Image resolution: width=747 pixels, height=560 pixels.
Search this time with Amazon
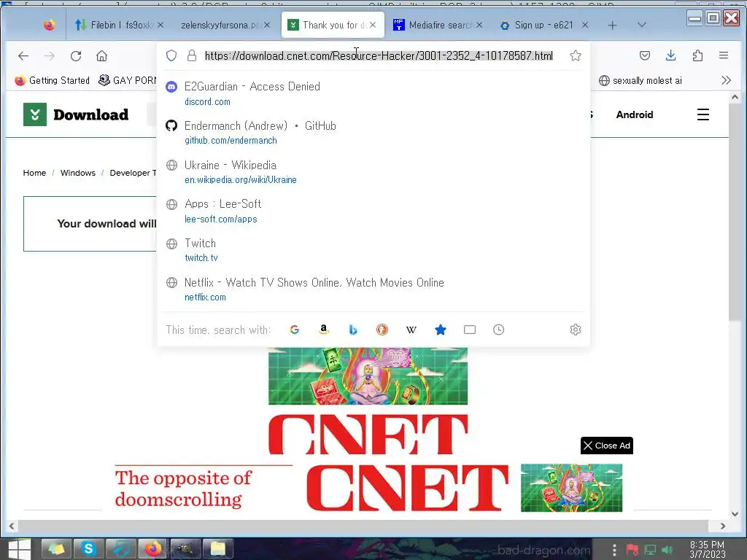323,330
